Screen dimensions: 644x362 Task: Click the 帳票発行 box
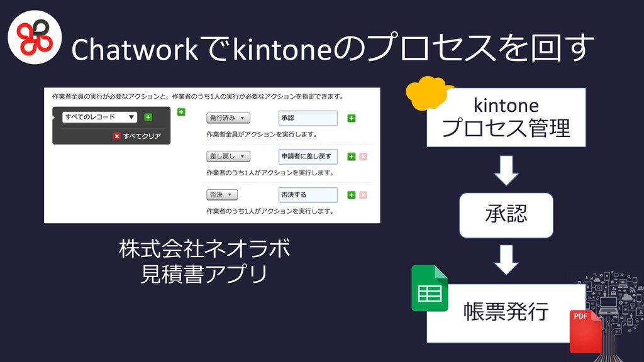[506, 313]
